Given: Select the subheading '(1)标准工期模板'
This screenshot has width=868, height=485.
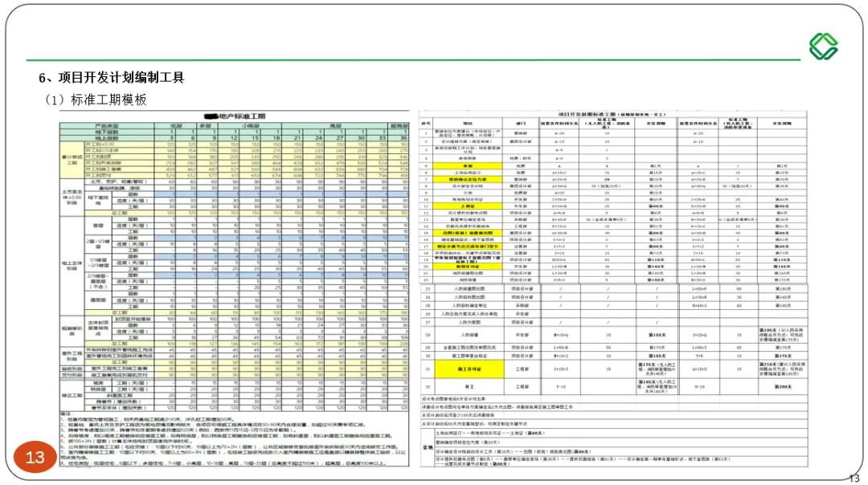Looking at the screenshot, I should click(x=95, y=100).
